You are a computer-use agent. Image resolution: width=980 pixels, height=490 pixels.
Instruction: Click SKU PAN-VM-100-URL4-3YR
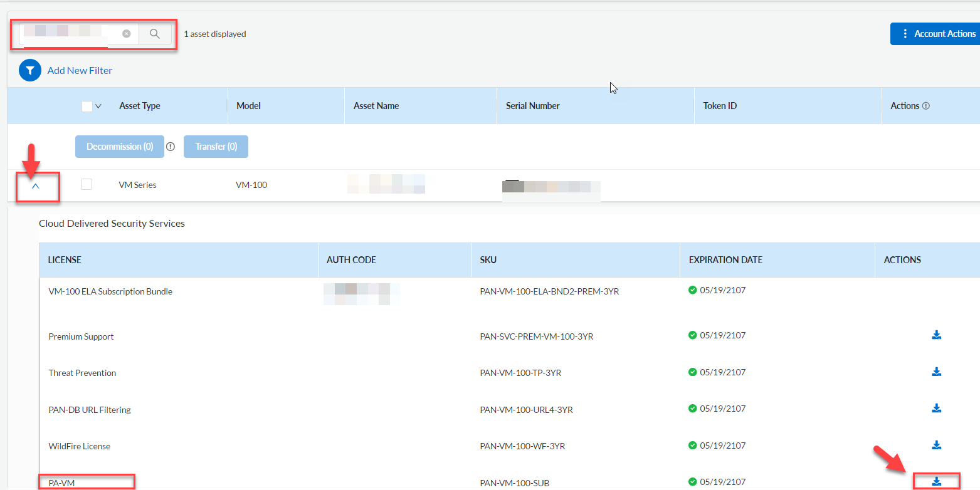tap(527, 410)
